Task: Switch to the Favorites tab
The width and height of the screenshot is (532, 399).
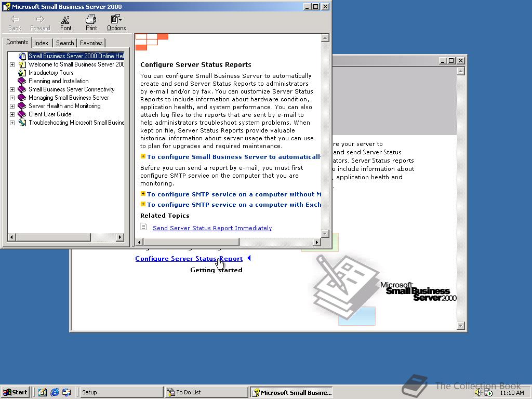Action: pos(91,43)
